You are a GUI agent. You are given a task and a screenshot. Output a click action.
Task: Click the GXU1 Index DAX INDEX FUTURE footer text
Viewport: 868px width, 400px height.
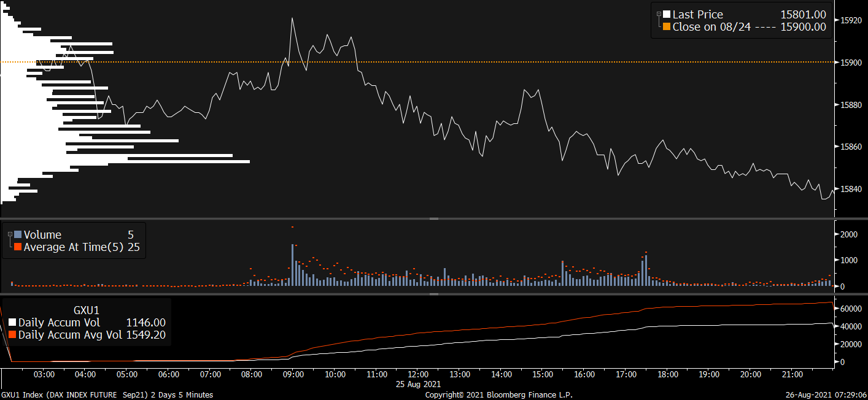pyautogui.click(x=107, y=395)
